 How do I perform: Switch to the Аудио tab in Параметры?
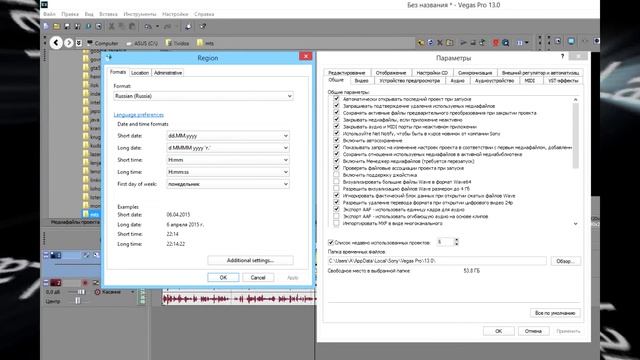[457, 81]
